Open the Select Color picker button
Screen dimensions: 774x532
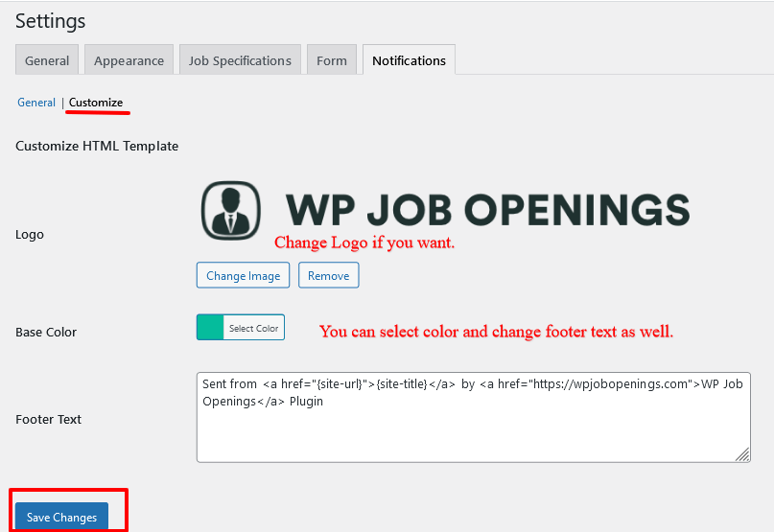pos(254,327)
